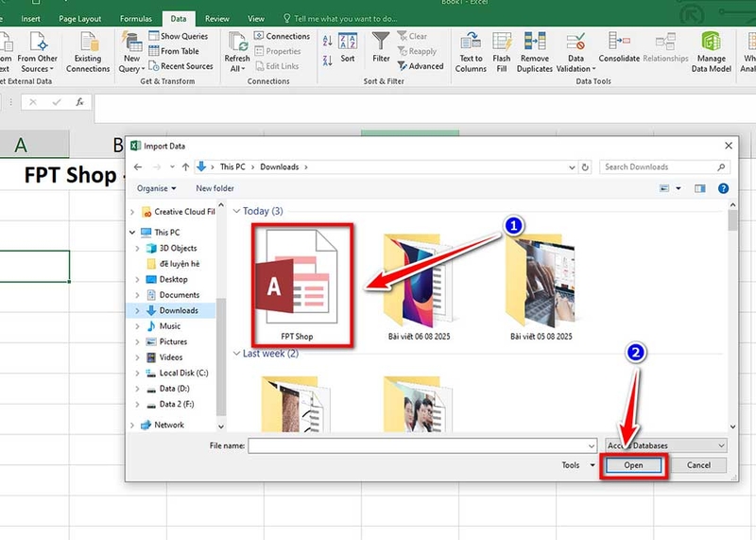This screenshot has height=540, width=756.
Task: Open the Insert tab
Action: tap(30, 19)
